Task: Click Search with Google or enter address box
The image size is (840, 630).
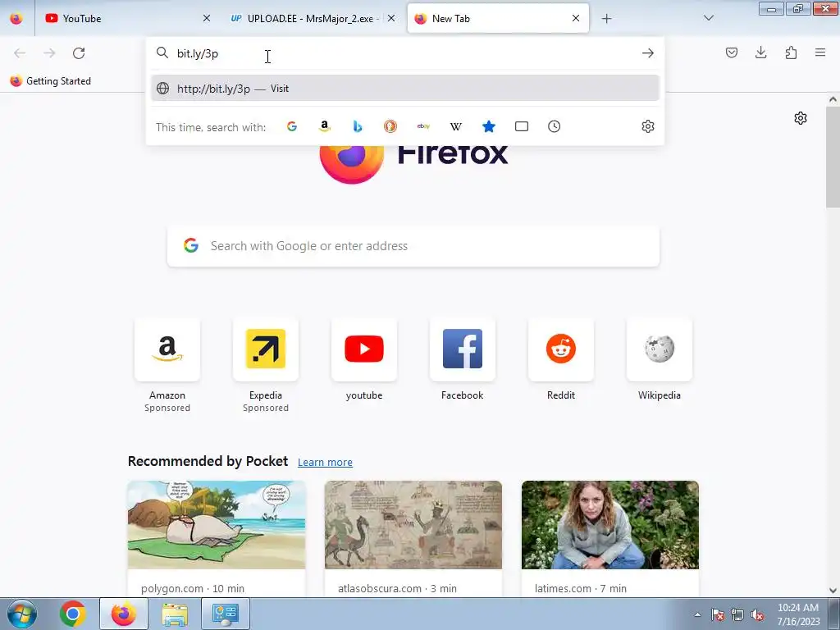Action: point(413,246)
